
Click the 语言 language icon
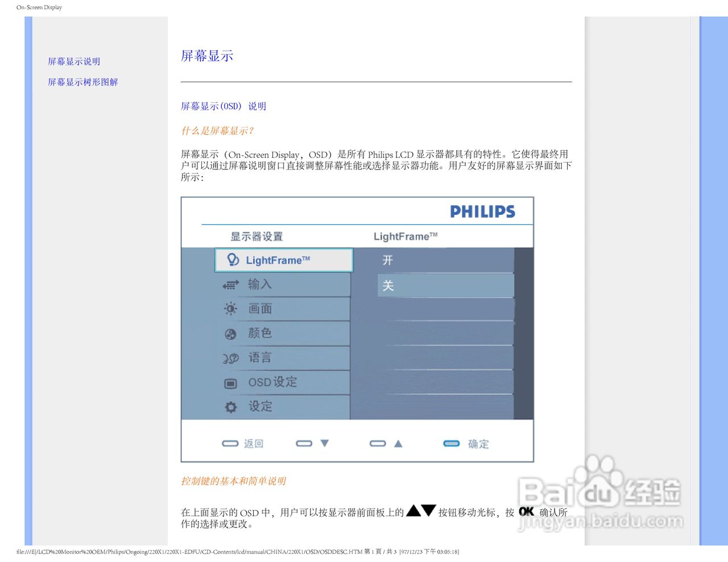tap(230, 359)
